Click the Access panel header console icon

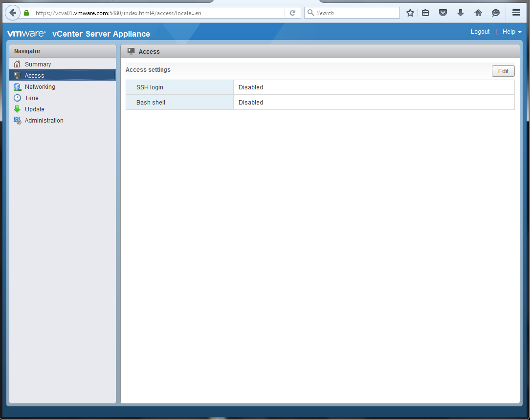(x=131, y=51)
